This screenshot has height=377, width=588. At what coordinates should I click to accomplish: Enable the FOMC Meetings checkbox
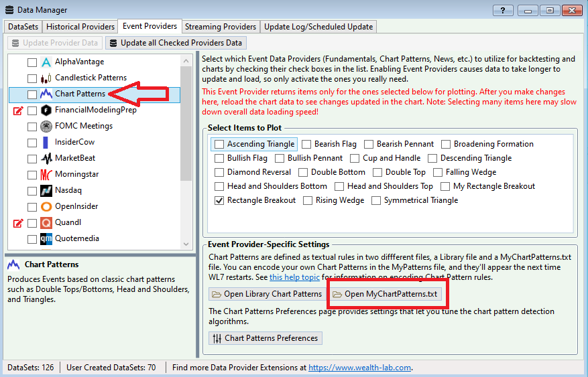(x=32, y=127)
